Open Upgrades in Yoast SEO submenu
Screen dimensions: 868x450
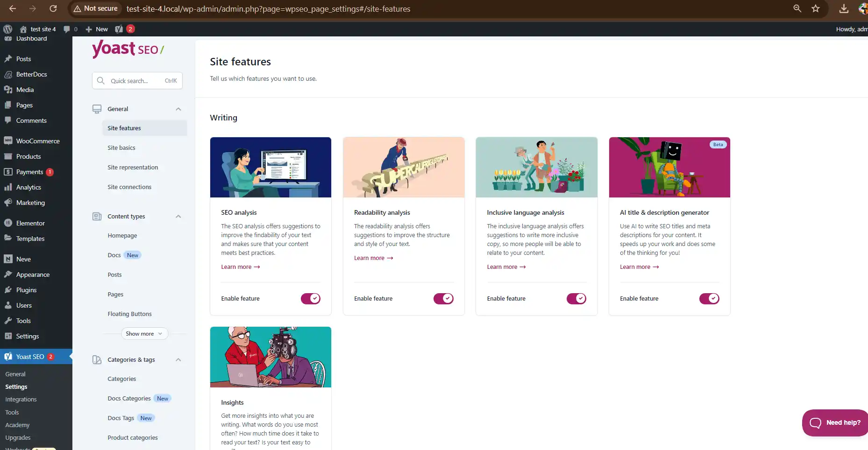pyautogui.click(x=18, y=438)
